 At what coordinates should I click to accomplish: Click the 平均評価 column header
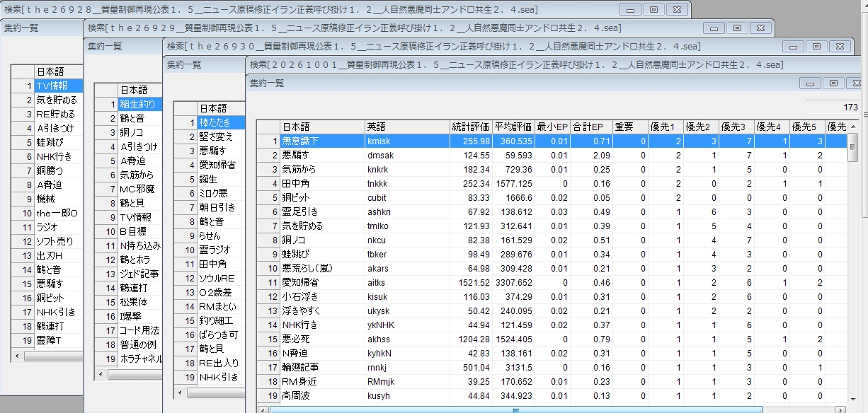tap(513, 127)
